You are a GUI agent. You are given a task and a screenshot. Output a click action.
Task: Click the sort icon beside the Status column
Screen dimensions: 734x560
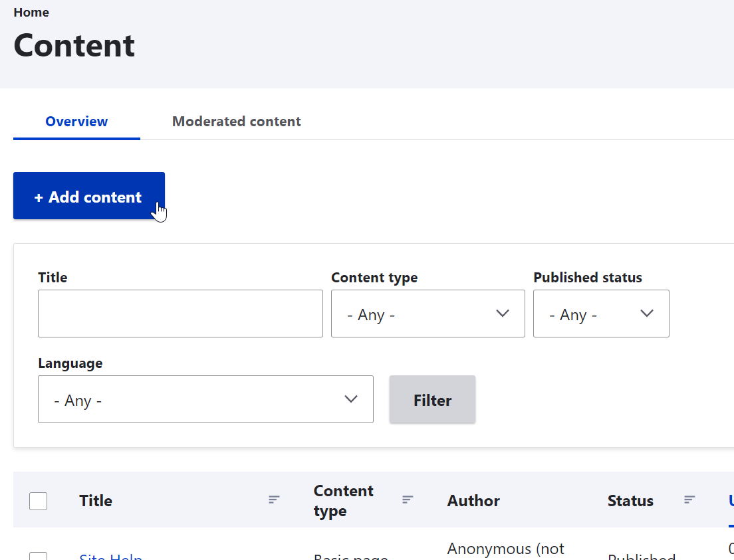coord(689,500)
